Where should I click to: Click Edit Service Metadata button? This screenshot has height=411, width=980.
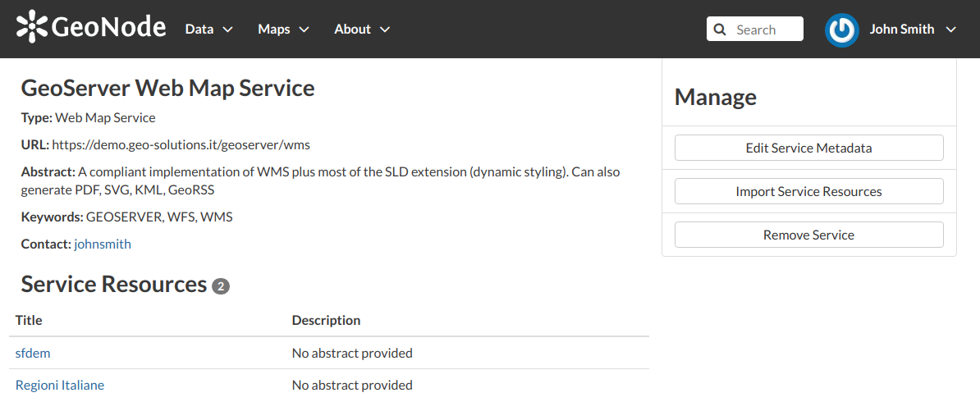point(808,148)
